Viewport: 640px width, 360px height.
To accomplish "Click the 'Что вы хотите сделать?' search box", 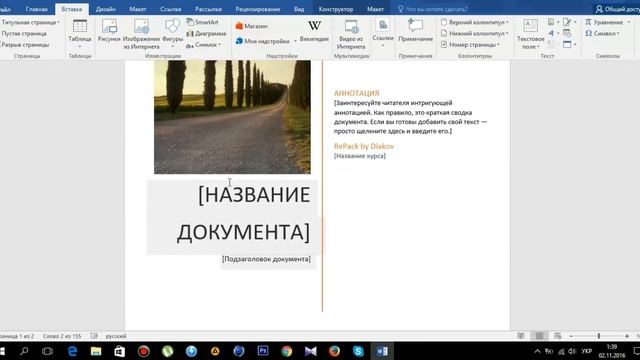I will point(433,9).
